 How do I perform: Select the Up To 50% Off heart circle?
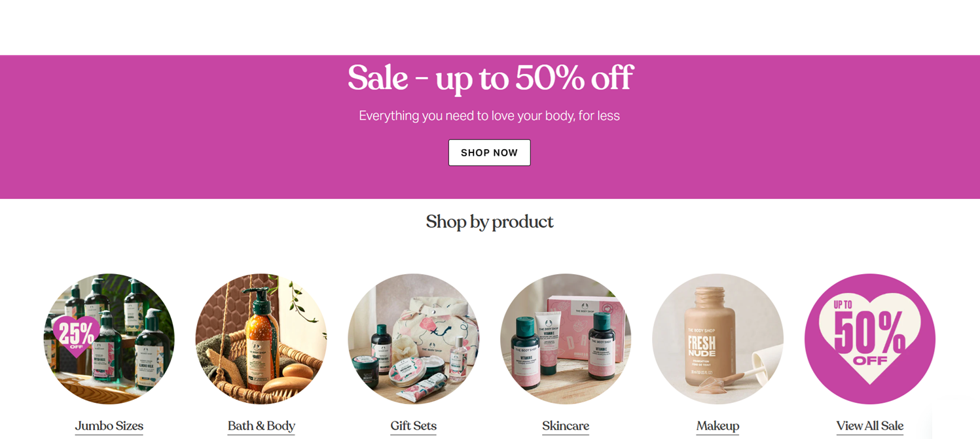[869, 339]
